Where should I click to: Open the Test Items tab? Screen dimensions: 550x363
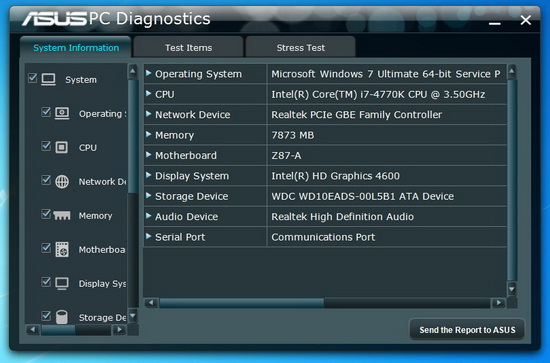[188, 47]
